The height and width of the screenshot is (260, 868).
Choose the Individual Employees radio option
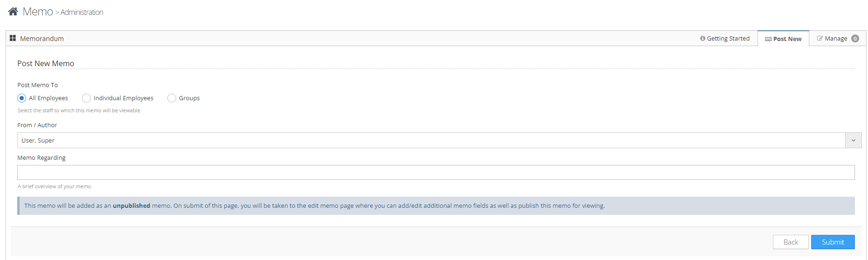click(86, 98)
